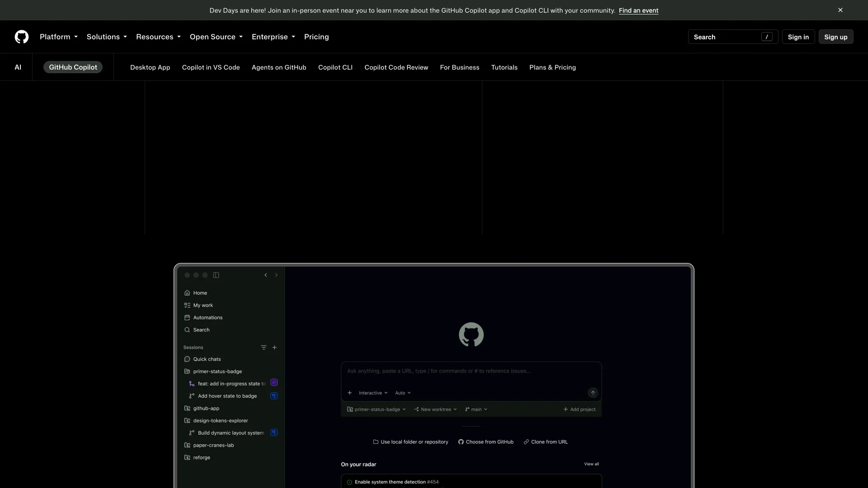868x488 pixels.
Task: Switch to Desktop App tab
Action: (x=150, y=67)
